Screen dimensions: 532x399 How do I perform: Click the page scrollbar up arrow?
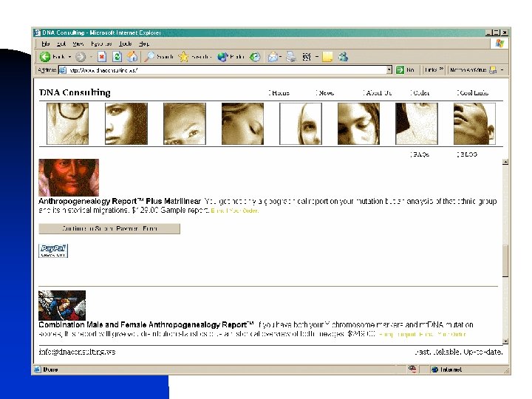point(505,162)
